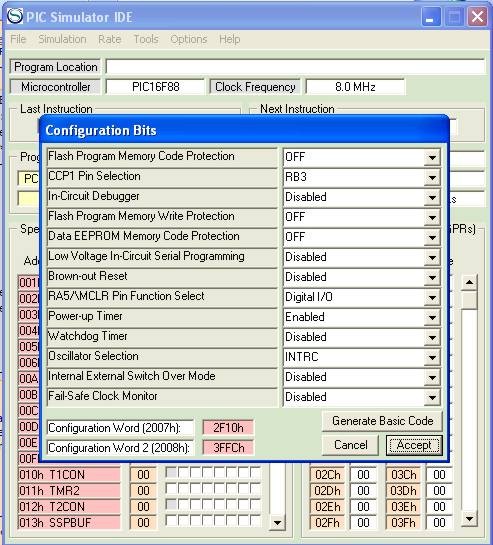Click the T1CON hex value 00
The height and width of the screenshot is (545, 493).
(143, 475)
